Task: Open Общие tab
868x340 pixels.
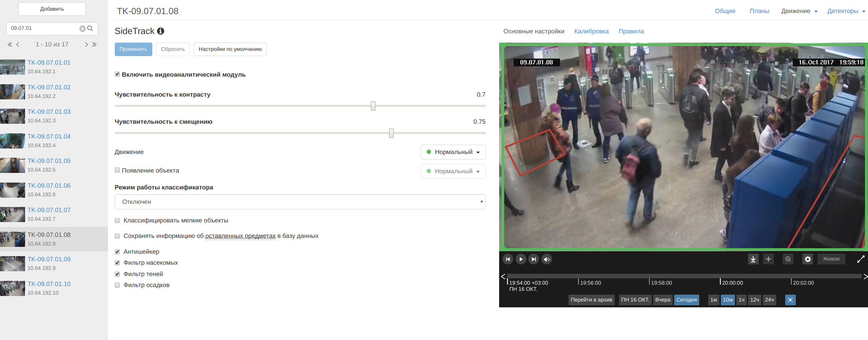Action: pyautogui.click(x=725, y=11)
